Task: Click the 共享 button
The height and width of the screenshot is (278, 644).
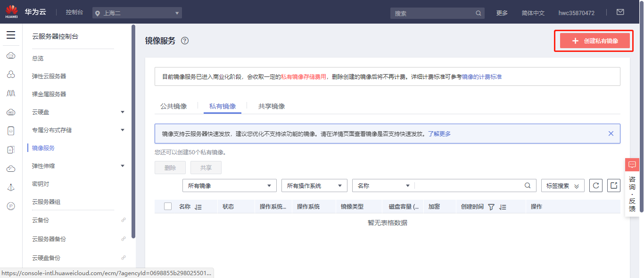Action: (206, 168)
